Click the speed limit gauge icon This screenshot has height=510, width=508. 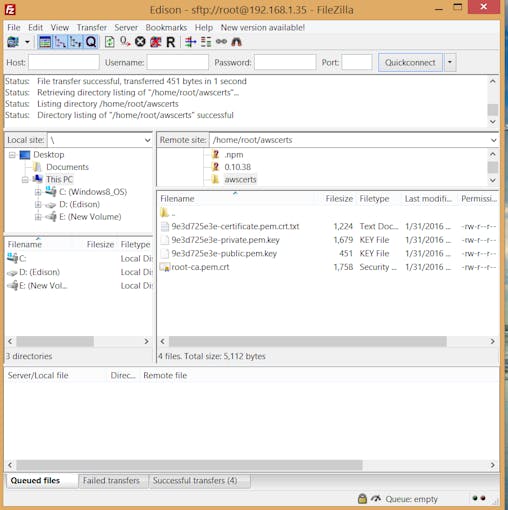point(376,499)
